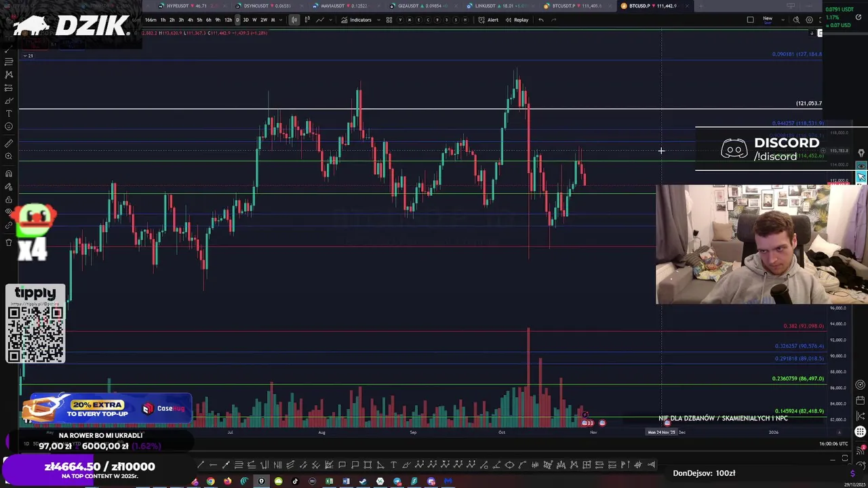Toggle Lock all drawings

(x=9, y=200)
